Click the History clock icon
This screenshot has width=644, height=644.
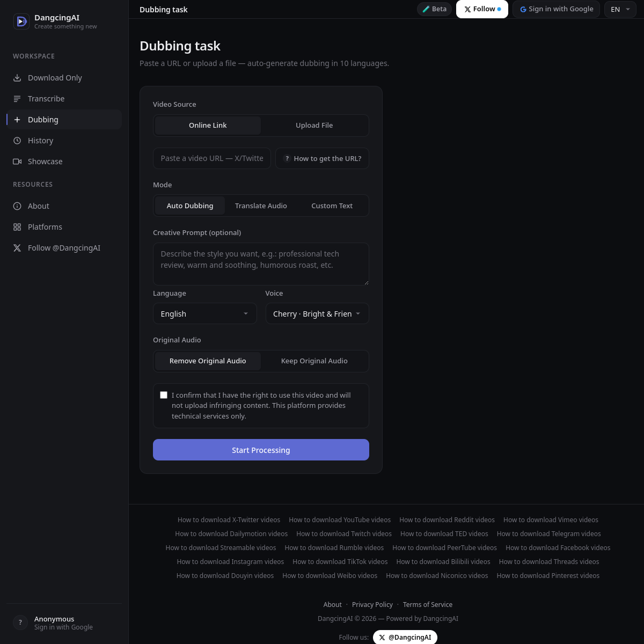(17, 141)
